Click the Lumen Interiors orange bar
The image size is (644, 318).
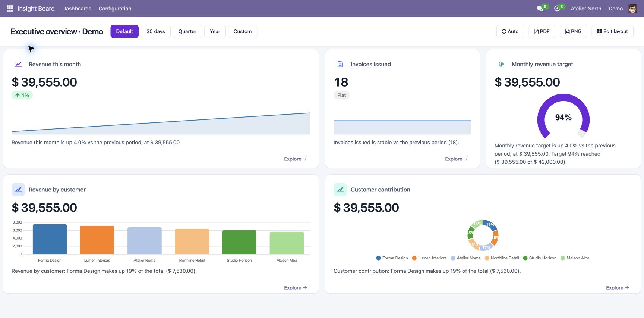[x=97, y=240]
